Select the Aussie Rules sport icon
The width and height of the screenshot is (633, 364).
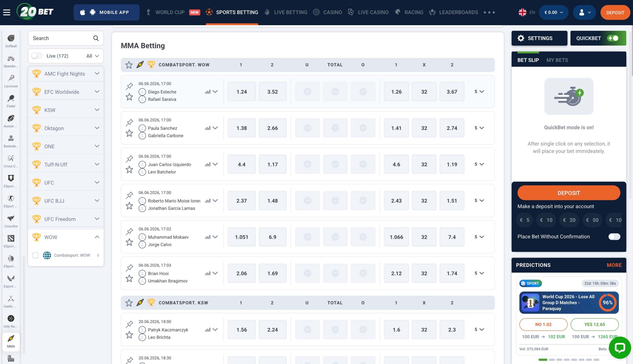11,121
